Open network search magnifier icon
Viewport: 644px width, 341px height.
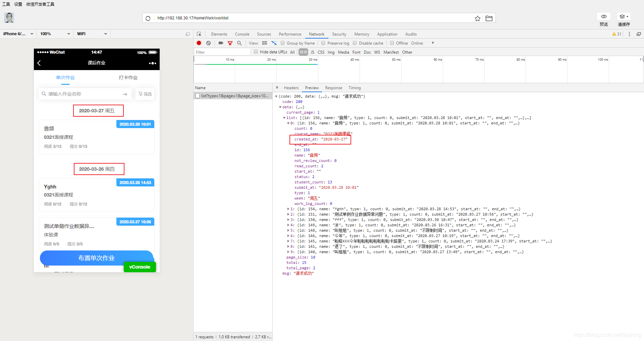click(x=239, y=43)
